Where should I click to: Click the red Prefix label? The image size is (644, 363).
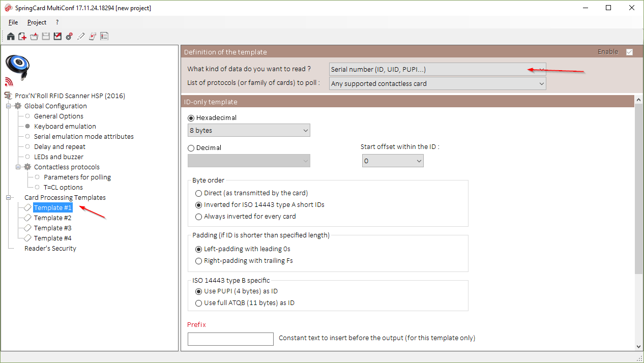click(x=196, y=324)
